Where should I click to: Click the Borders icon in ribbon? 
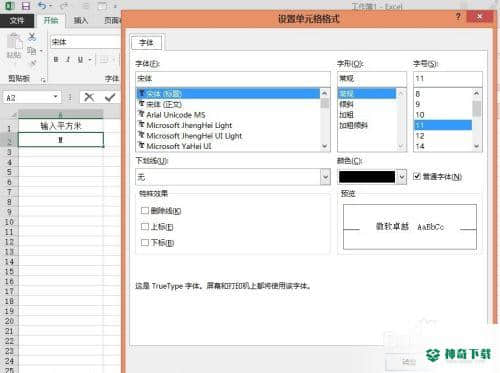pyautogui.click(x=104, y=60)
